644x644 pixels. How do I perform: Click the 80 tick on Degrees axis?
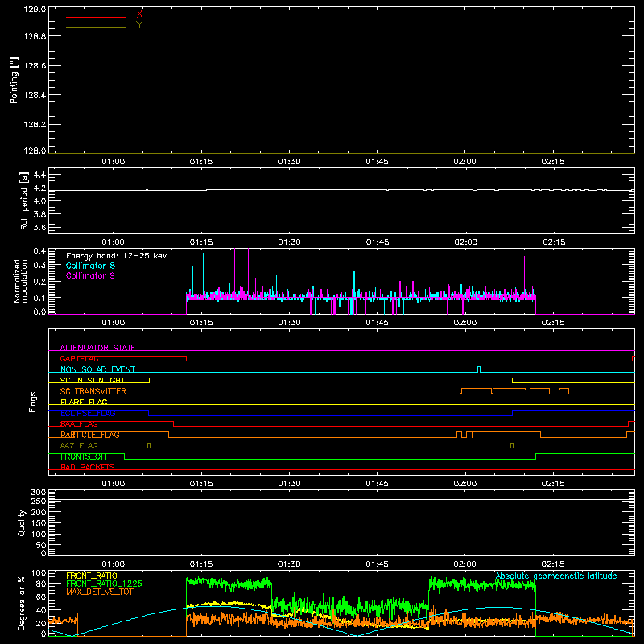point(41,584)
